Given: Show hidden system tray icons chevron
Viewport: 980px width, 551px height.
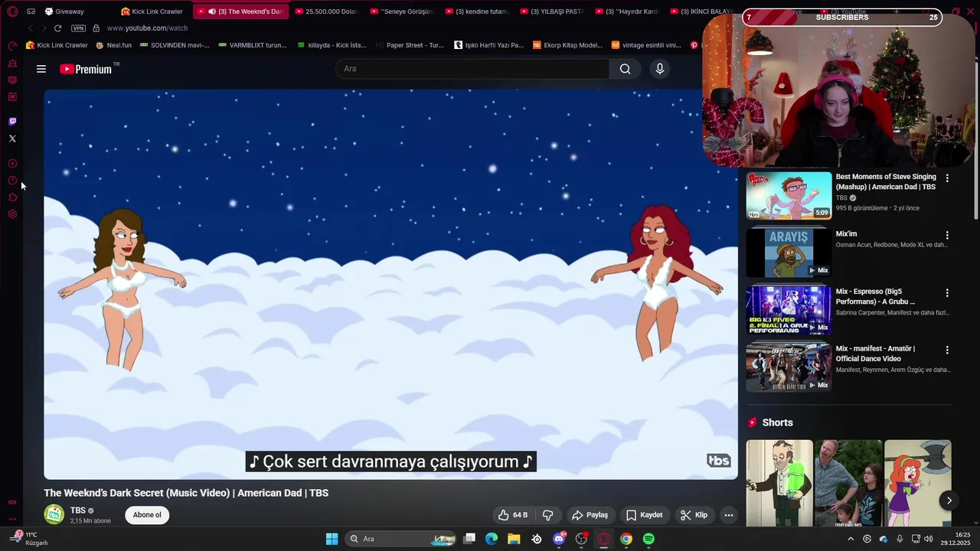Looking at the screenshot, I should tap(850, 539).
